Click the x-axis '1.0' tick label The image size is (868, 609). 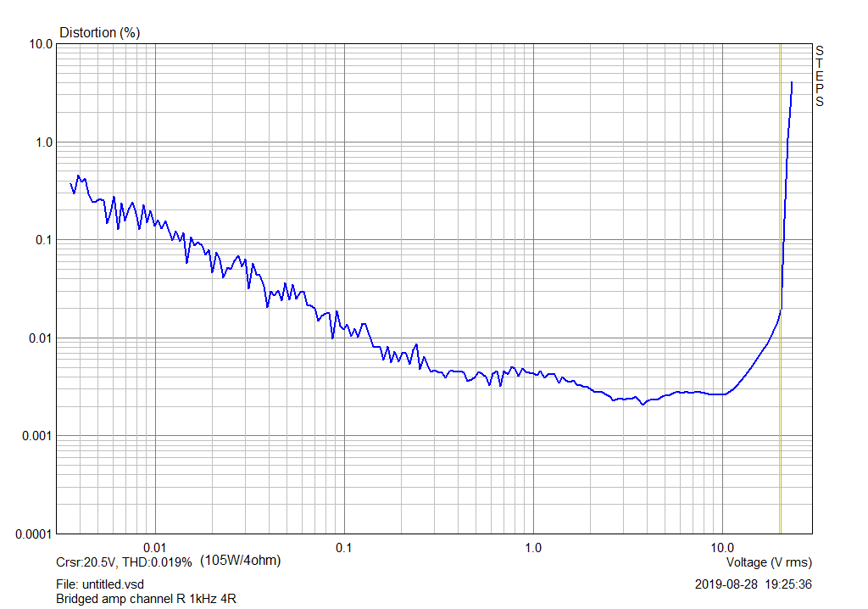(532, 548)
